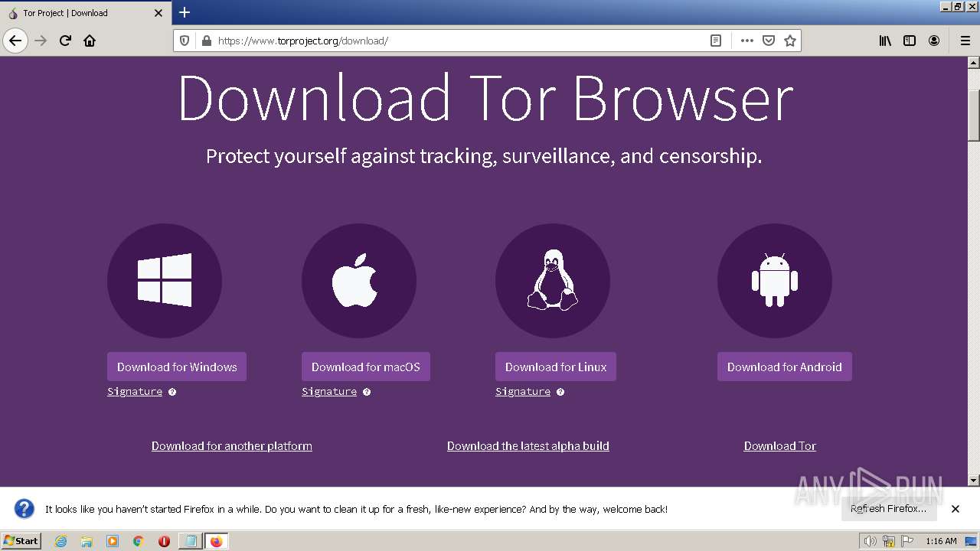The width and height of the screenshot is (980, 551).
Task: Open tracking protection shield icon
Action: click(185, 41)
